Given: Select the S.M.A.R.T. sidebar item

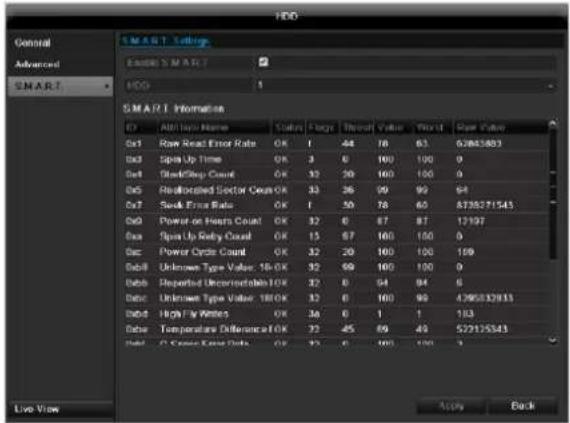Looking at the screenshot, I should click(x=60, y=86).
